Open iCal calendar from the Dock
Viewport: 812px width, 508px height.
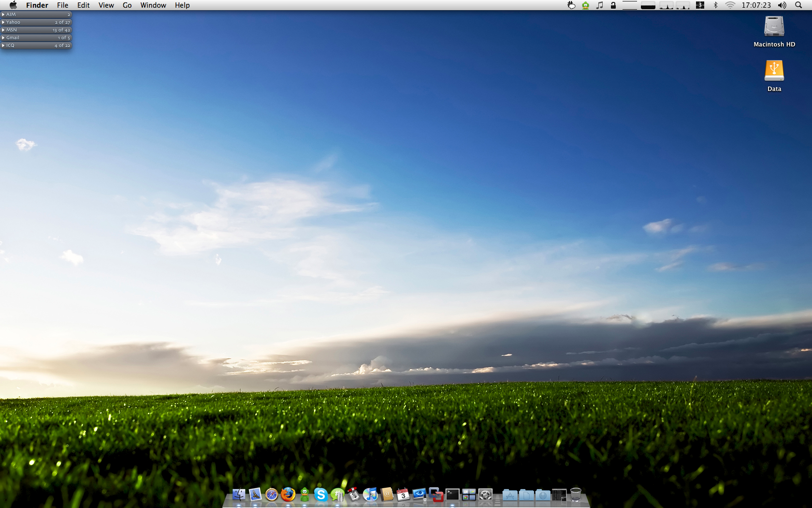click(403, 494)
